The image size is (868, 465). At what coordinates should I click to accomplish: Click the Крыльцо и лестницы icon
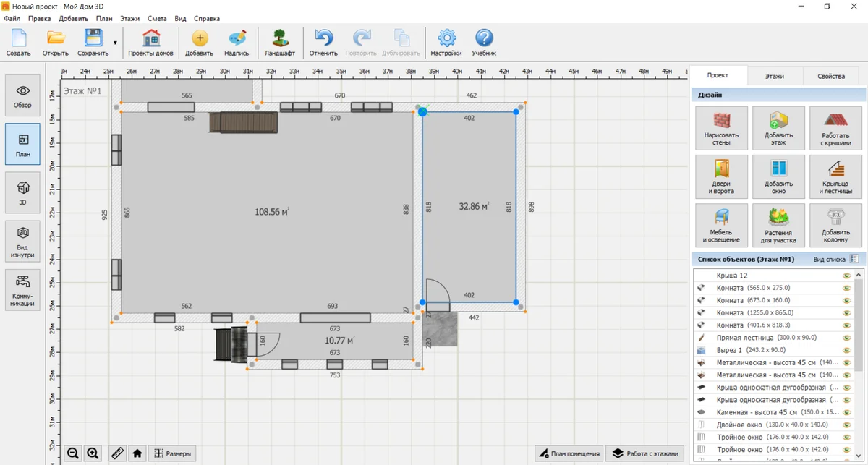836,176
